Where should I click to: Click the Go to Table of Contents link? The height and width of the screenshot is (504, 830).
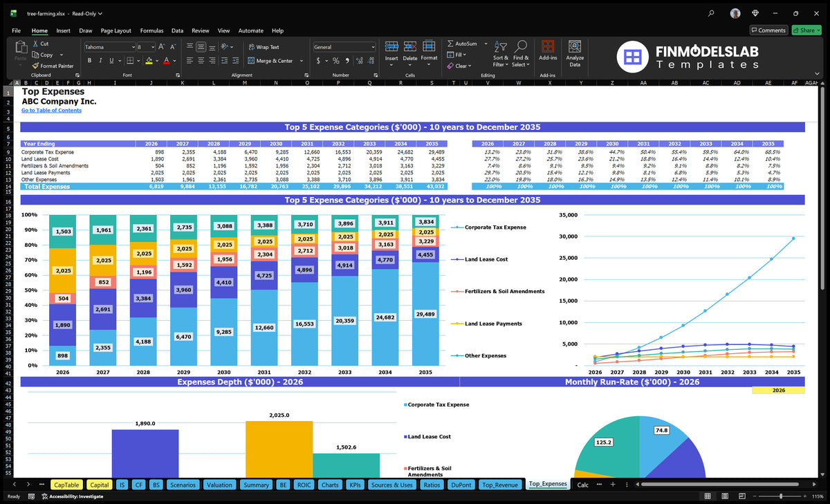tap(51, 111)
